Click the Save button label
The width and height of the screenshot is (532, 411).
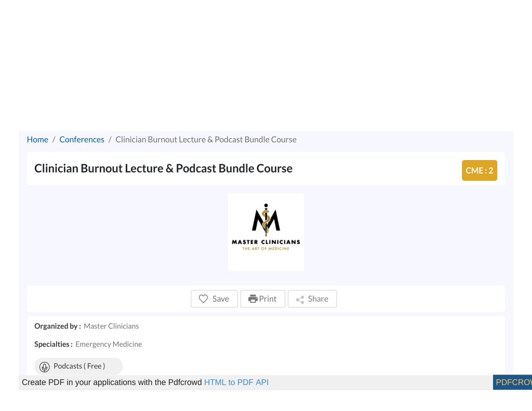coord(220,299)
